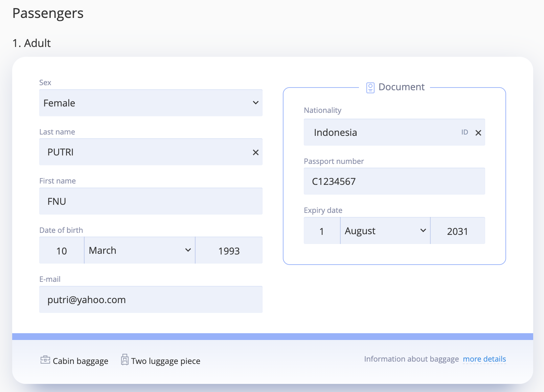Open the birth month dropdown showing March

[x=139, y=250]
